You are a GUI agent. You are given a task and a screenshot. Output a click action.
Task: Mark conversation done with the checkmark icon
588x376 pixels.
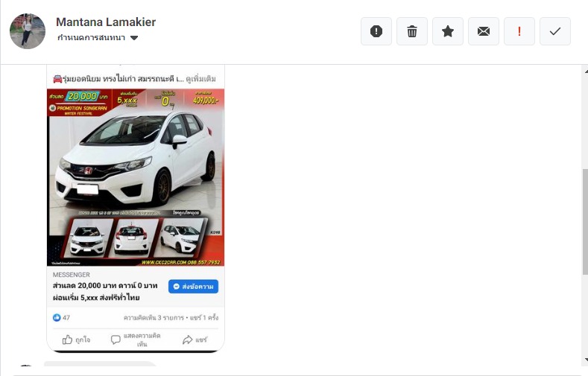555,31
